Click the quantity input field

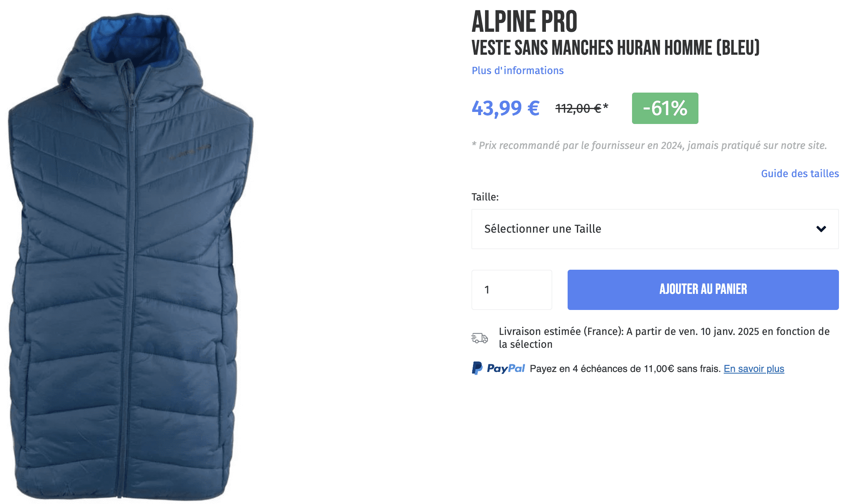click(x=511, y=289)
